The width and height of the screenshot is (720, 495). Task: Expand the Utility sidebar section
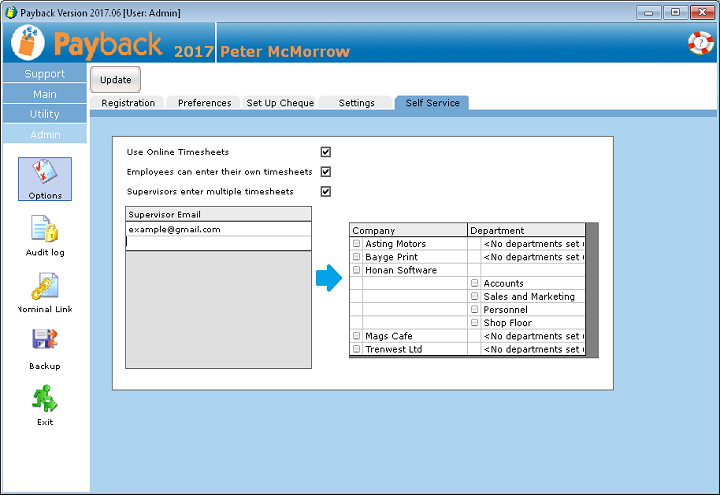45,114
